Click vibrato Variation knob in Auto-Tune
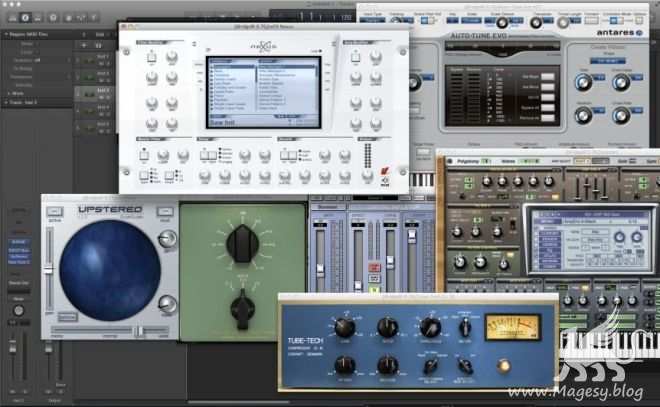The image size is (660, 407). (x=583, y=115)
